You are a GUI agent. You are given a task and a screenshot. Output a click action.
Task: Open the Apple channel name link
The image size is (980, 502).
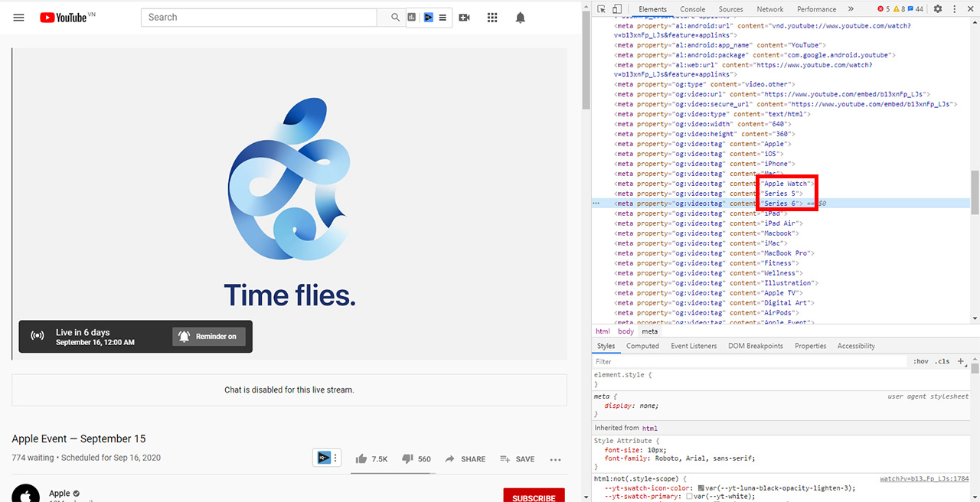(60, 494)
